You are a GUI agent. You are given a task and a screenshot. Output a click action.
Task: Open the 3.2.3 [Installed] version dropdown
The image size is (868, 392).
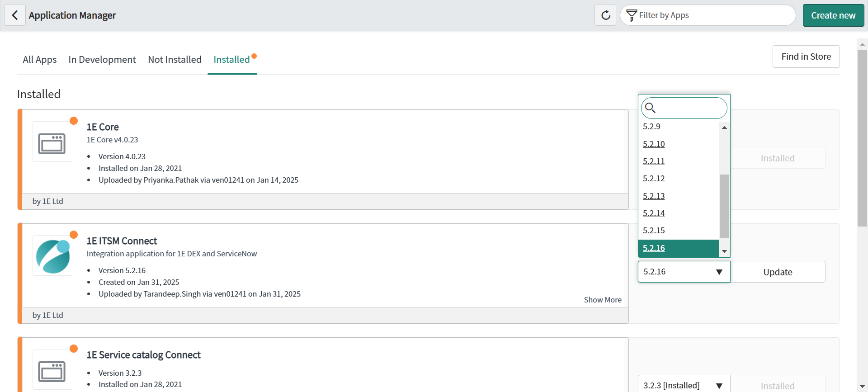click(684, 385)
